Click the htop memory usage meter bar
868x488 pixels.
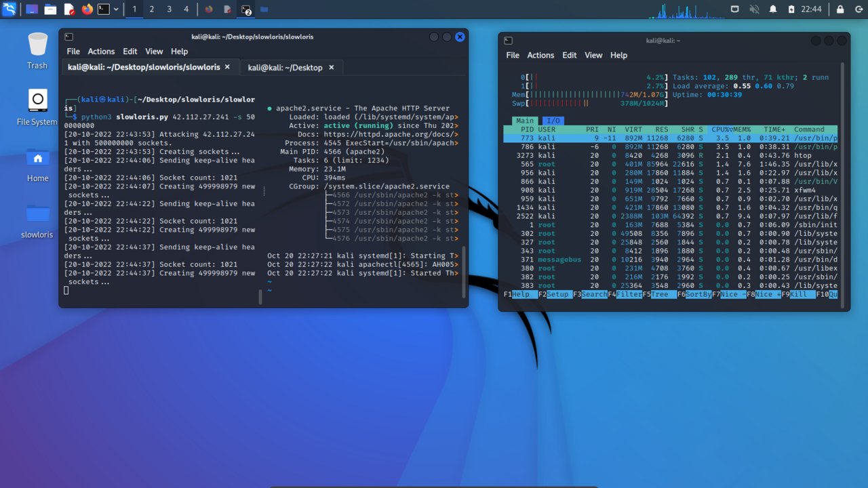(x=590, y=95)
